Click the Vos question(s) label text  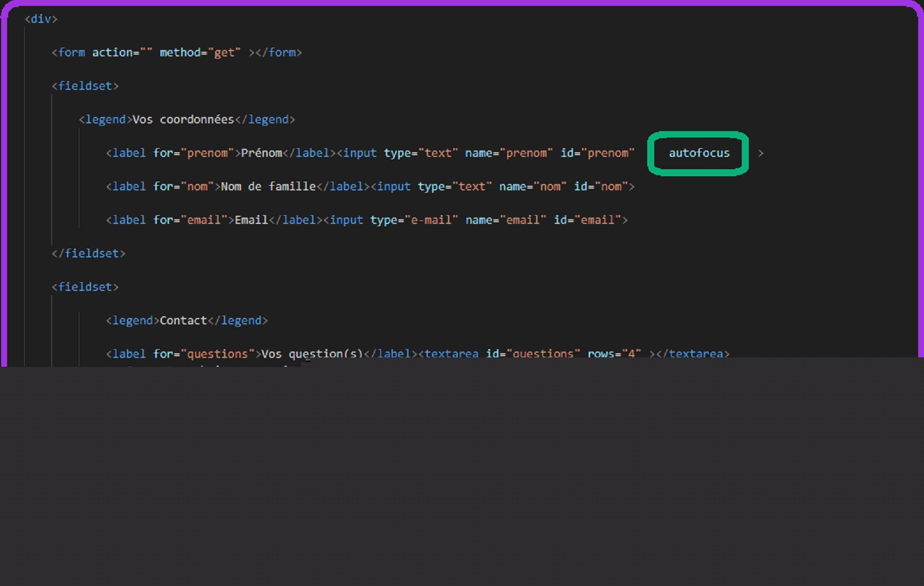[312, 353]
